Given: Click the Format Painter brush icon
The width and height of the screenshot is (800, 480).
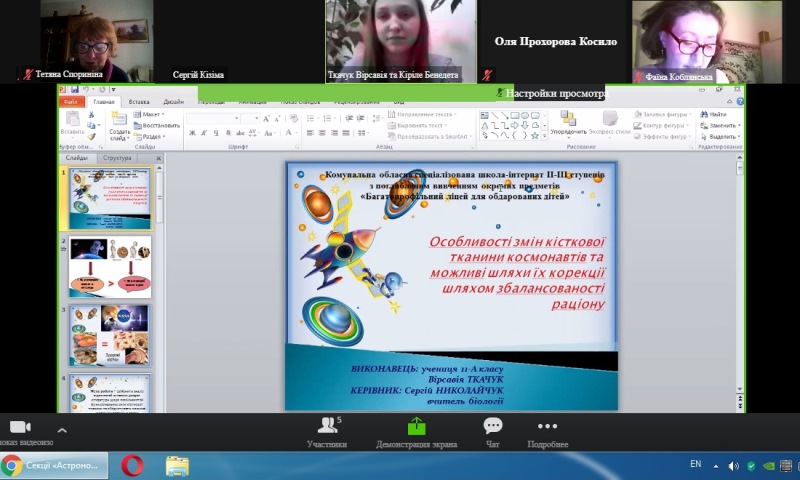Looking at the screenshot, I should (91, 137).
